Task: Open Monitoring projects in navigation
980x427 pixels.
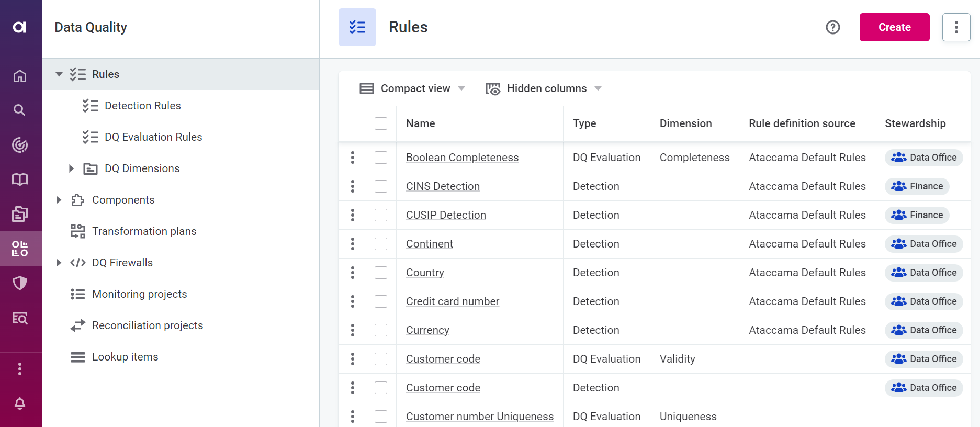Action: (139, 294)
